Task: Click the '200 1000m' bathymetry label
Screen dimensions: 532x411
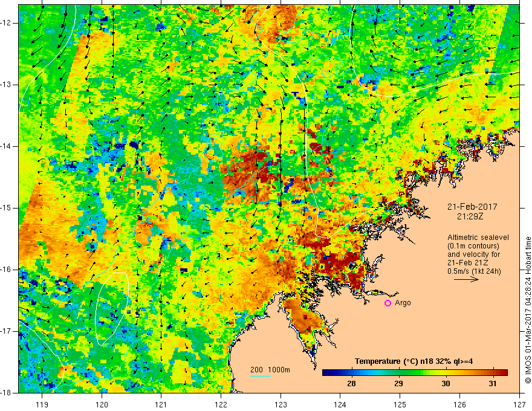Action: click(270, 370)
